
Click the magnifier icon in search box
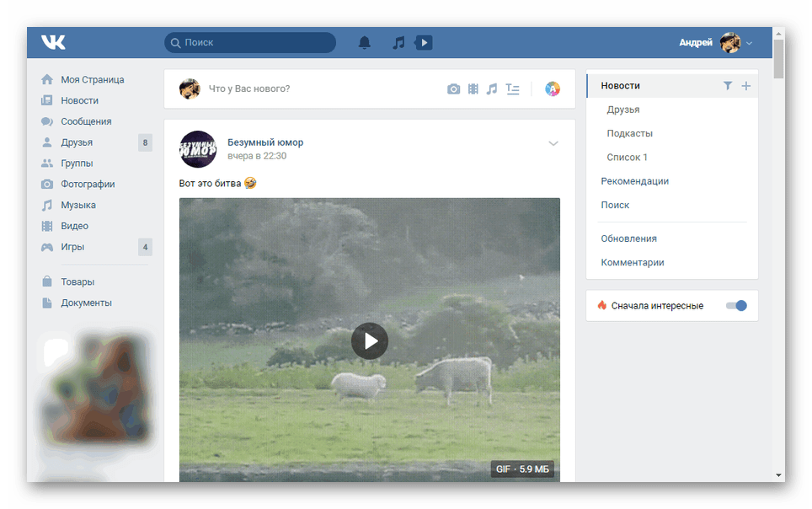pyautogui.click(x=175, y=42)
